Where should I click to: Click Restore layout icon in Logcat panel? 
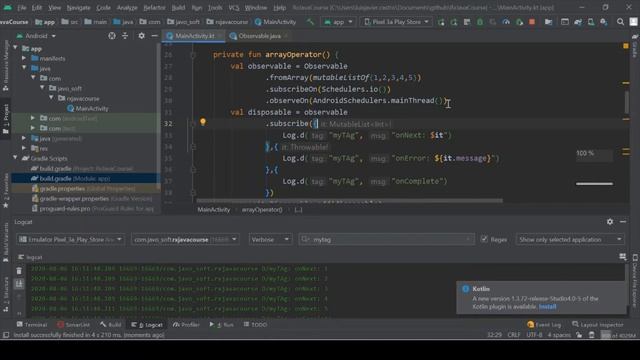622,257
